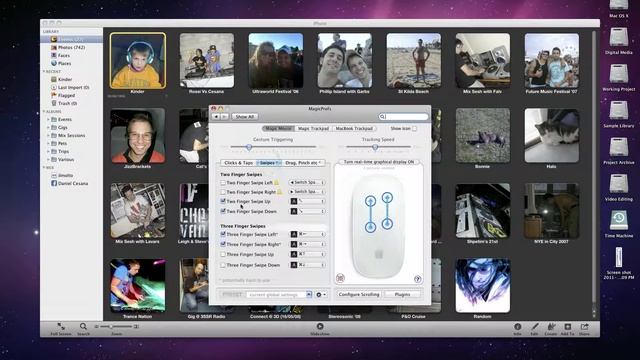Select the Drag, Pinch etc tab
This screenshot has width=640, height=360.
(303, 163)
